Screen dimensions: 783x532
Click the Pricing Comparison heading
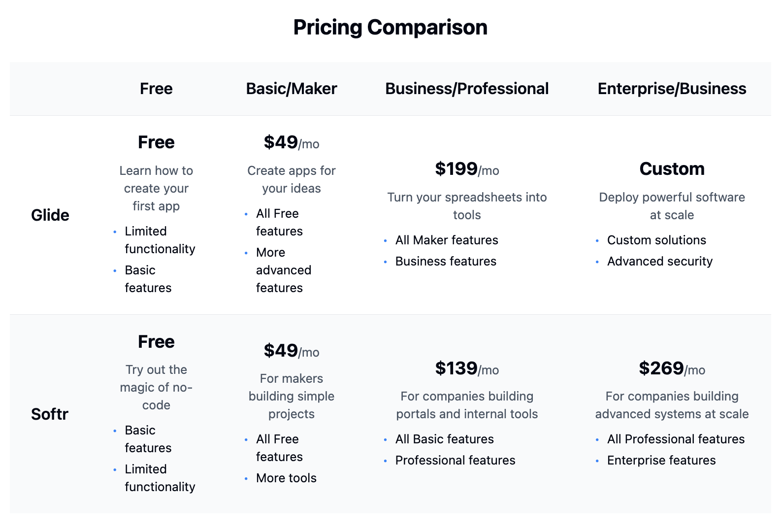click(390, 27)
